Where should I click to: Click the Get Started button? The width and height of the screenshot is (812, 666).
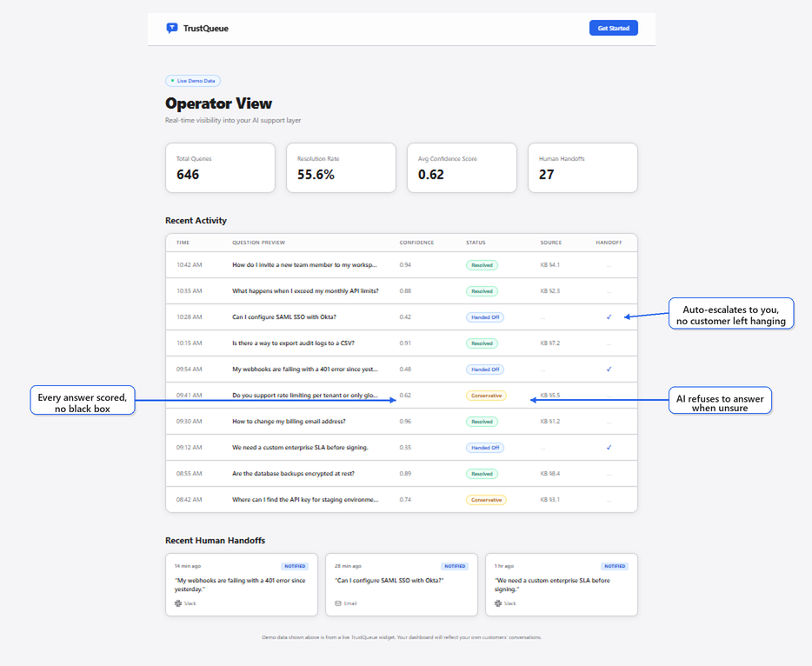click(x=613, y=28)
